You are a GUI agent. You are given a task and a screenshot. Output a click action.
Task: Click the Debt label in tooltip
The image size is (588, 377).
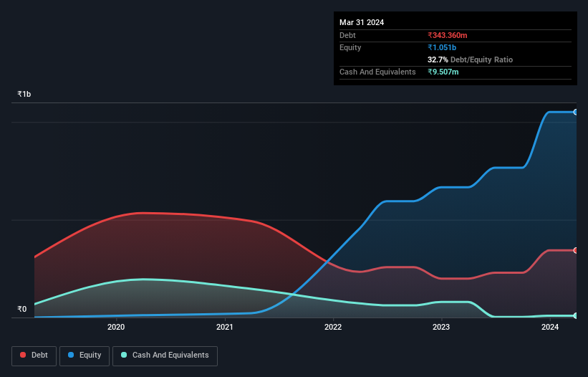coord(347,35)
